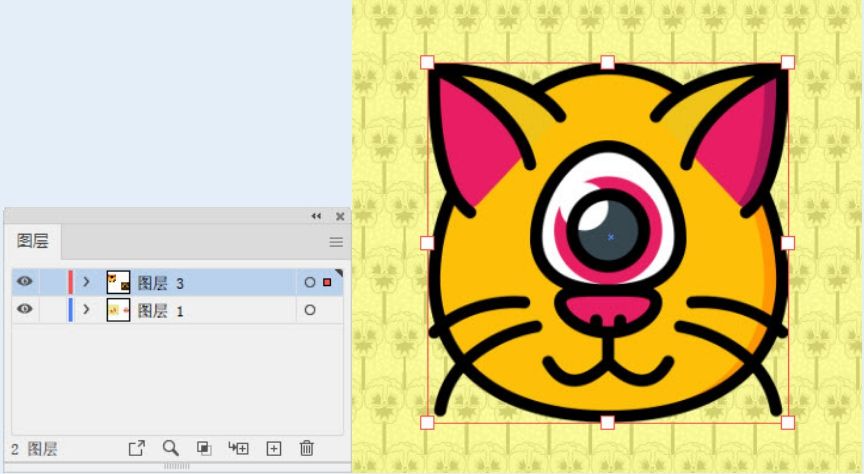Click the trash delete layer icon

click(x=307, y=448)
